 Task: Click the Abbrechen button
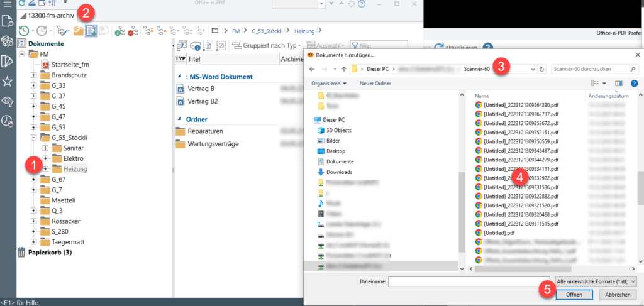pyautogui.click(x=617, y=294)
